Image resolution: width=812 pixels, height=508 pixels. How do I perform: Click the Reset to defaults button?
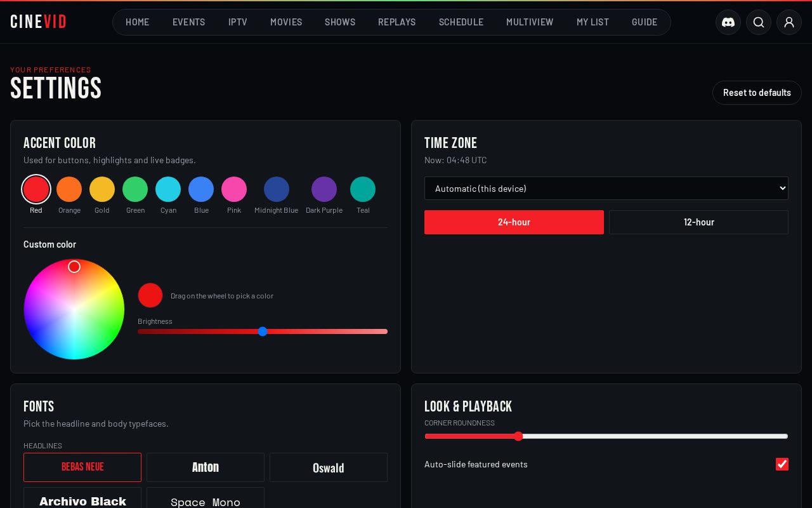(x=757, y=93)
